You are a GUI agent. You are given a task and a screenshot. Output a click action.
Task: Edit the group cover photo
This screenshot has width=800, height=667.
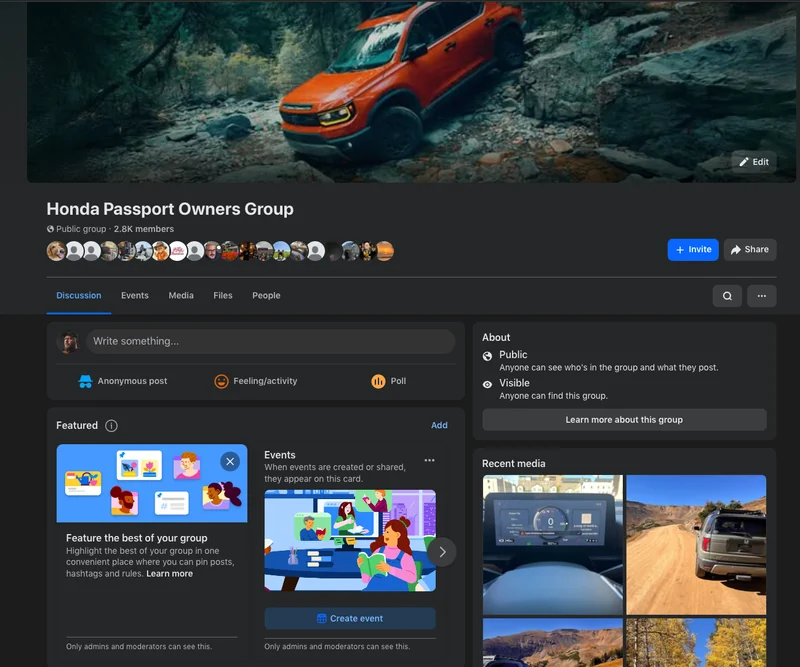pyautogui.click(x=754, y=162)
